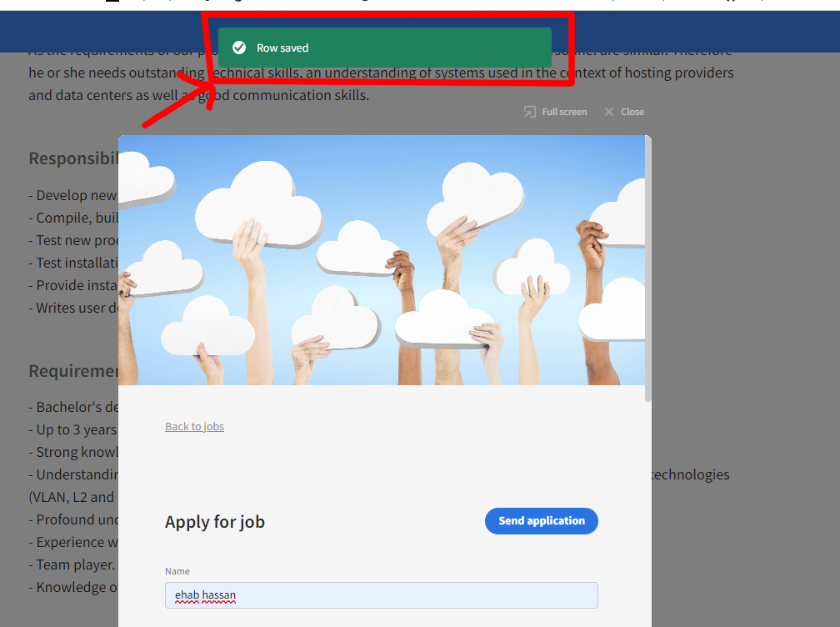Click inside the Name input field
The image size is (840, 627).
381,594
